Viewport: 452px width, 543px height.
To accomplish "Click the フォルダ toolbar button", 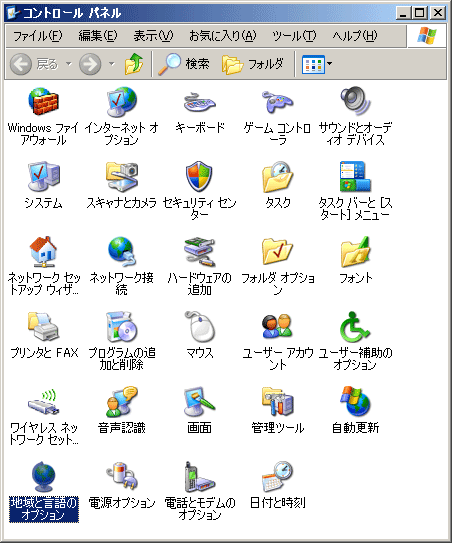I will [x=252, y=64].
